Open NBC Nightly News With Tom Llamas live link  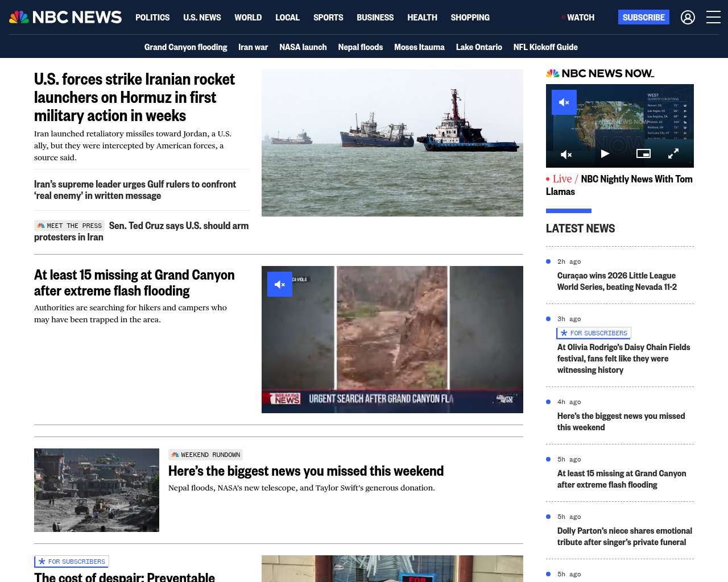point(619,185)
